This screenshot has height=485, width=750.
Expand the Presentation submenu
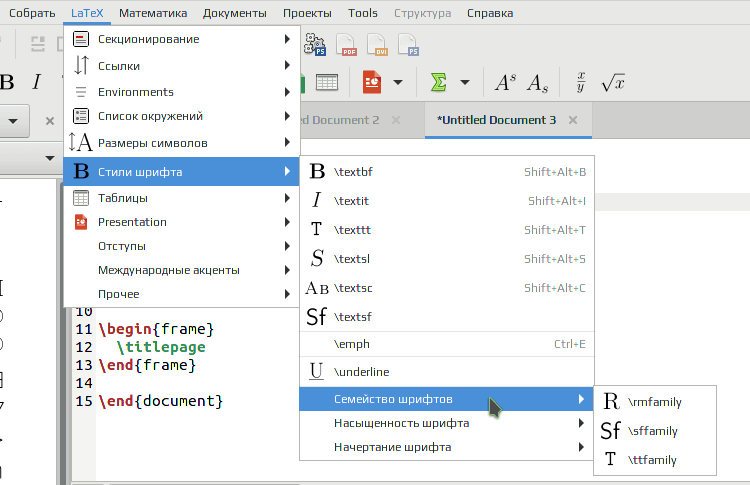point(182,222)
